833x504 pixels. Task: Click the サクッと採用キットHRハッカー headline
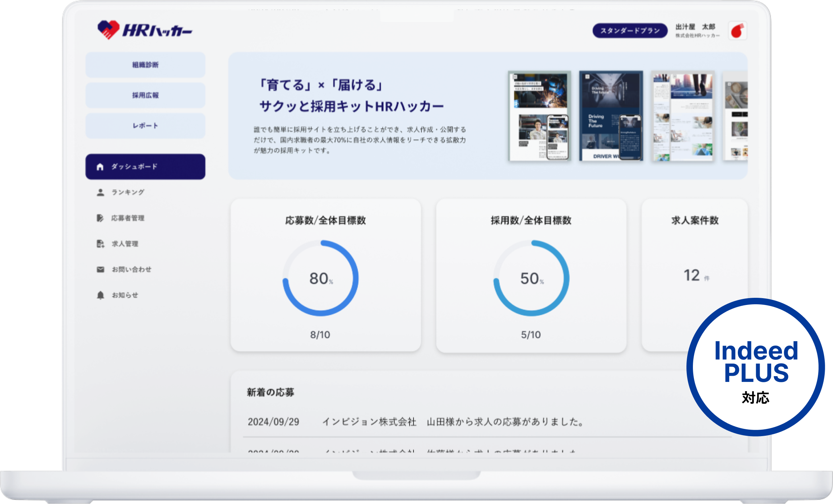coord(352,107)
